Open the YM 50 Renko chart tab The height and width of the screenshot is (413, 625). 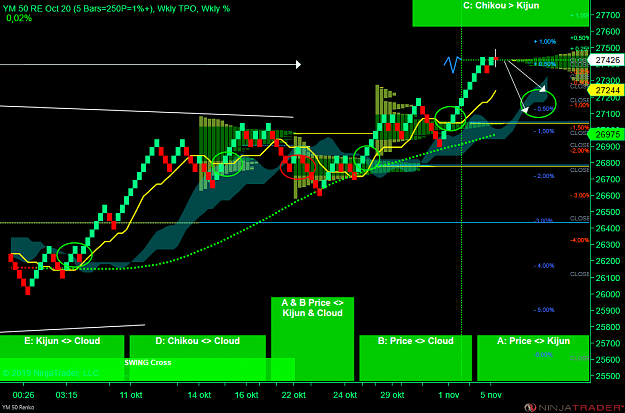(x=17, y=407)
